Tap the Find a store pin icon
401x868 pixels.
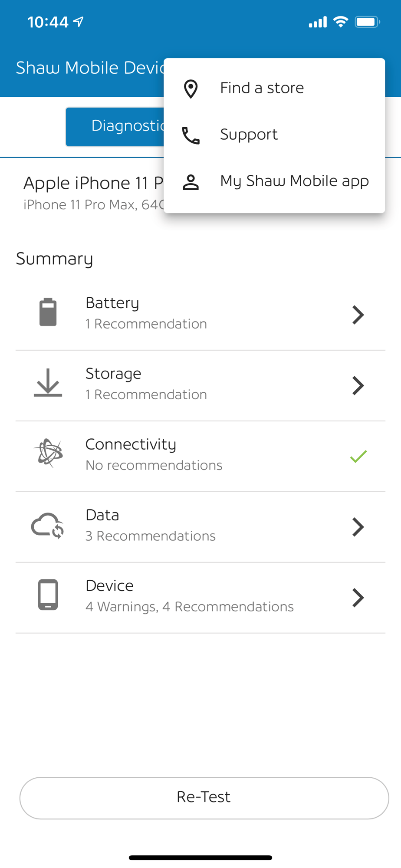[x=191, y=89]
